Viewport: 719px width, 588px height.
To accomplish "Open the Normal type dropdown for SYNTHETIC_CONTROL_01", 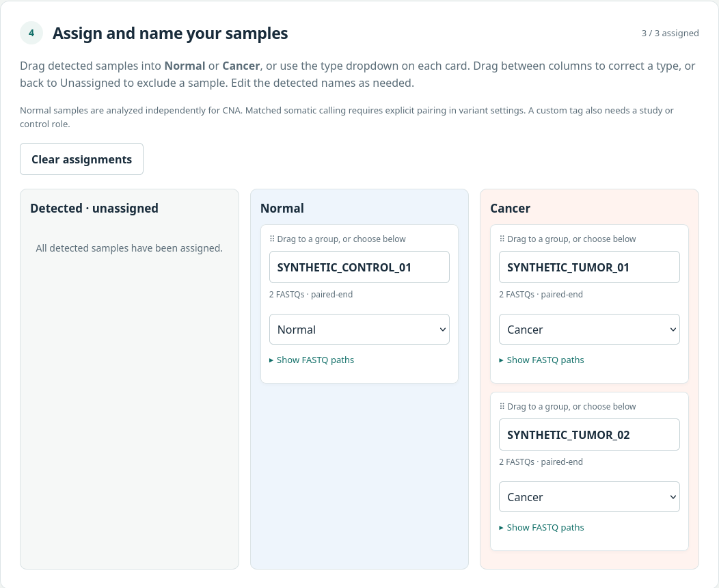I will click(359, 330).
